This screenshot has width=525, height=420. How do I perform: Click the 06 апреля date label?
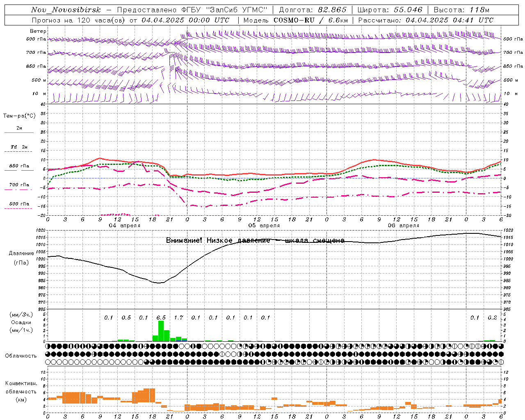point(404,226)
